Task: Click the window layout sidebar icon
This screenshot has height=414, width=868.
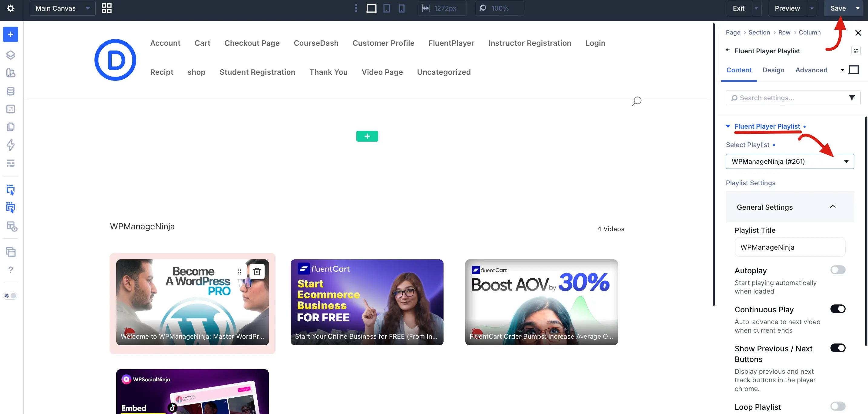Action: pos(11,251)
